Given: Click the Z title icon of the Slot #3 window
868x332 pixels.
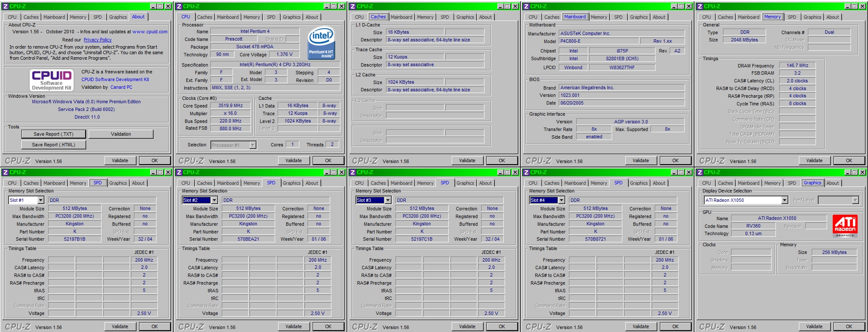Looking at the screenshot, I should coord(353,172).
